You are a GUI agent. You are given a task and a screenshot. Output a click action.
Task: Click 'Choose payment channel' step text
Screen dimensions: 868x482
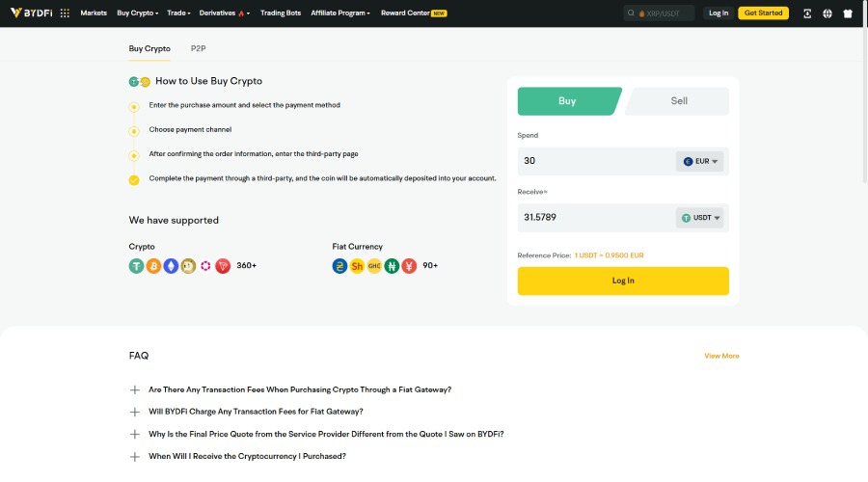pos(190,129)
